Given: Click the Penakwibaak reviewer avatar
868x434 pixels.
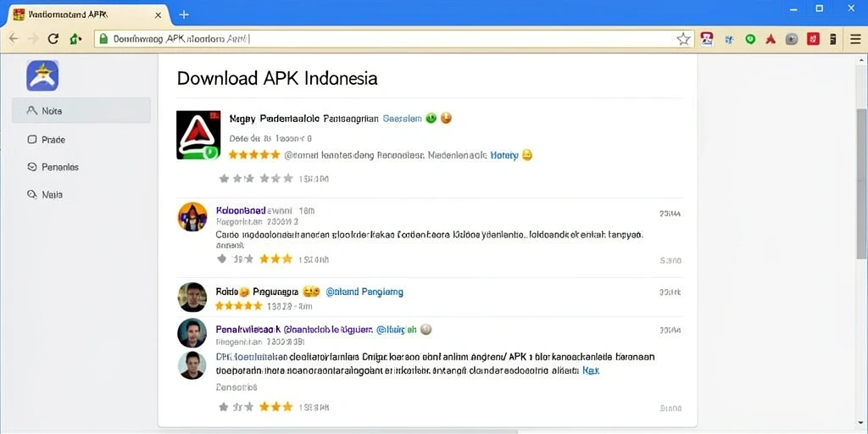Looking at the screenshot, I should 192,333.
